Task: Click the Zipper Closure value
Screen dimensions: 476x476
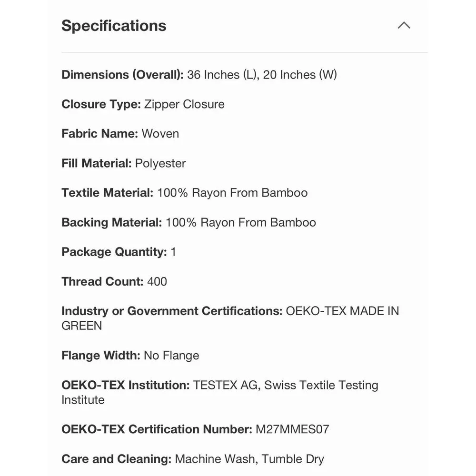Action: click(x=184, y=104)
